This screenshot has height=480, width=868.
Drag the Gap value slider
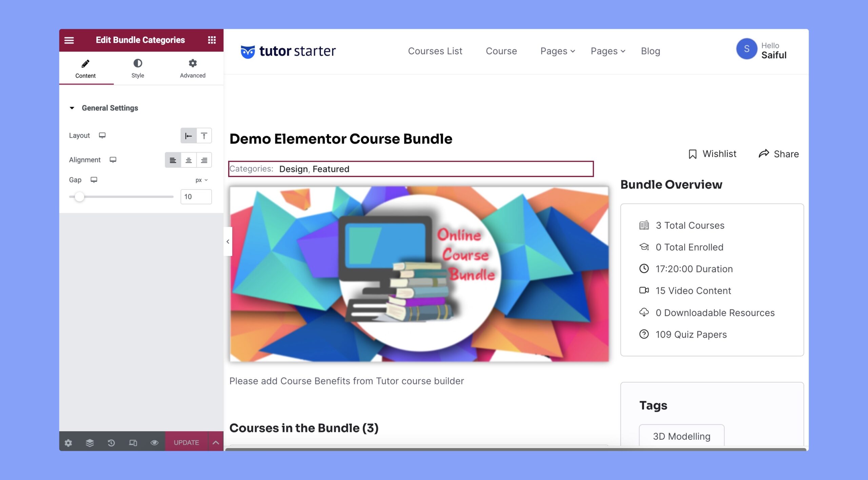coord(80,196)
